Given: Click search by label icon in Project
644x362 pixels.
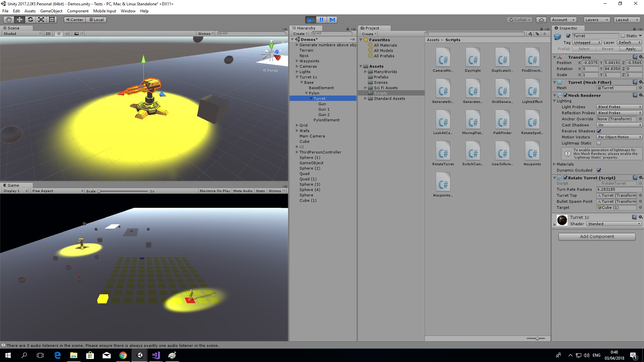Looking at the screenshot, I should pos(537,34).
